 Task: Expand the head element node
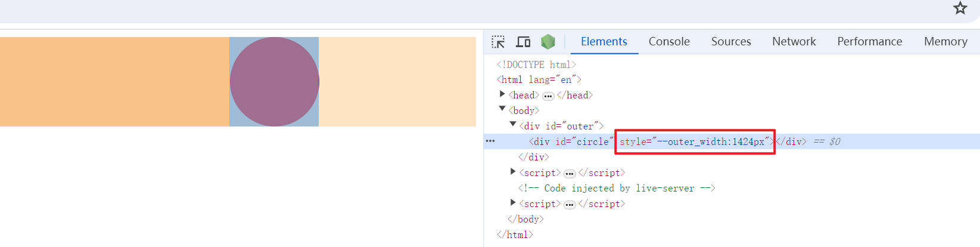502,94
